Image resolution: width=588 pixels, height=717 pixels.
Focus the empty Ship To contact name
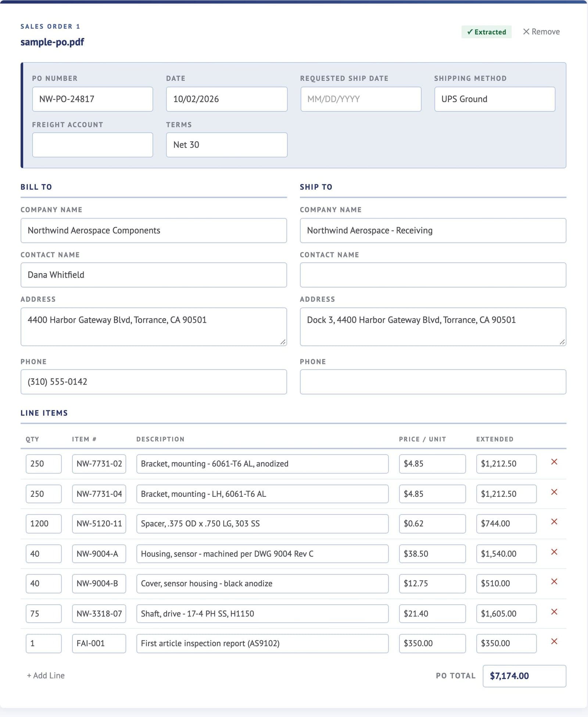433,275
